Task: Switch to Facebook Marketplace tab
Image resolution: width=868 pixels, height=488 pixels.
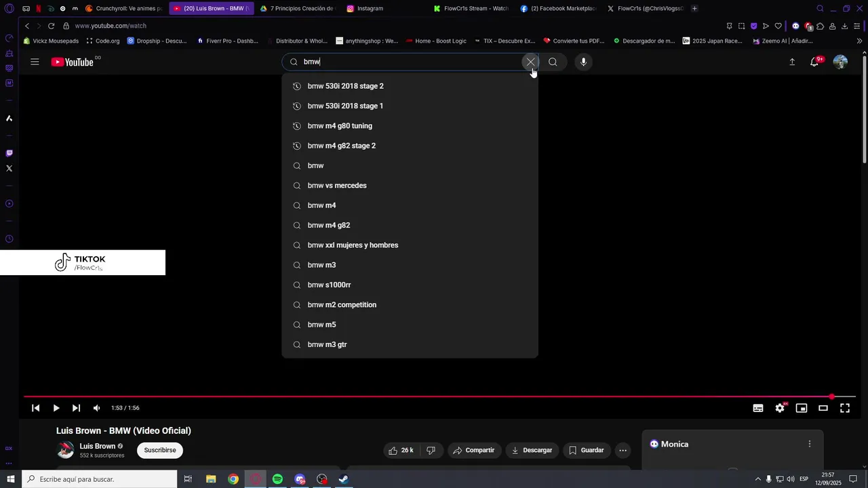Action: click(x=558, y=8)
